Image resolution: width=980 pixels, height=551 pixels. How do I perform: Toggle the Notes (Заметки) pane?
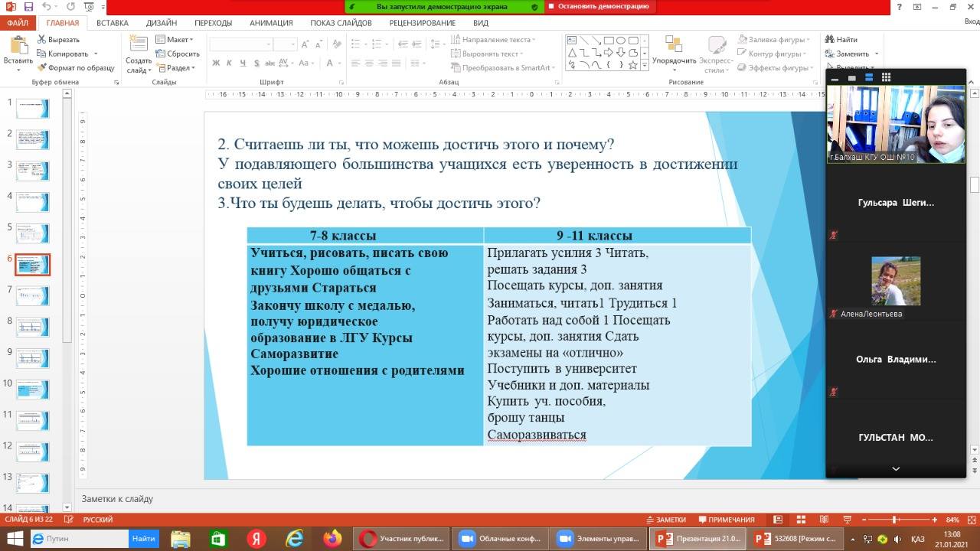coord(665,520)
